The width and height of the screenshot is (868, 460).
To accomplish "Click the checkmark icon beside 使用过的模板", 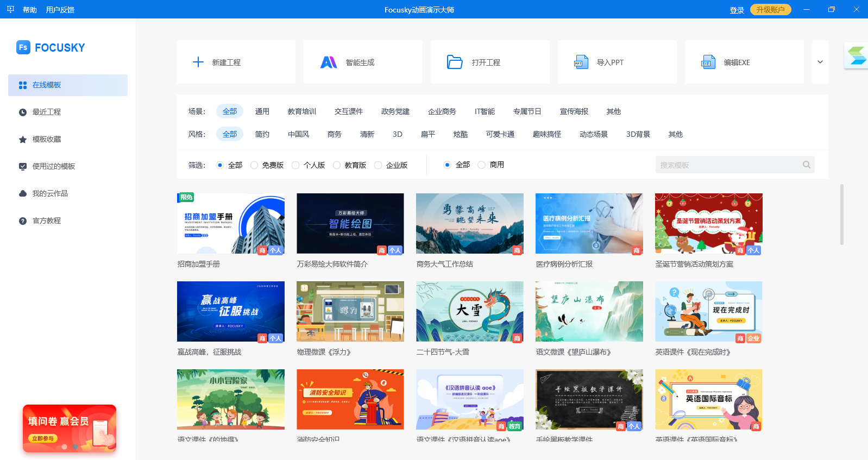I will [x=23, y=167].
